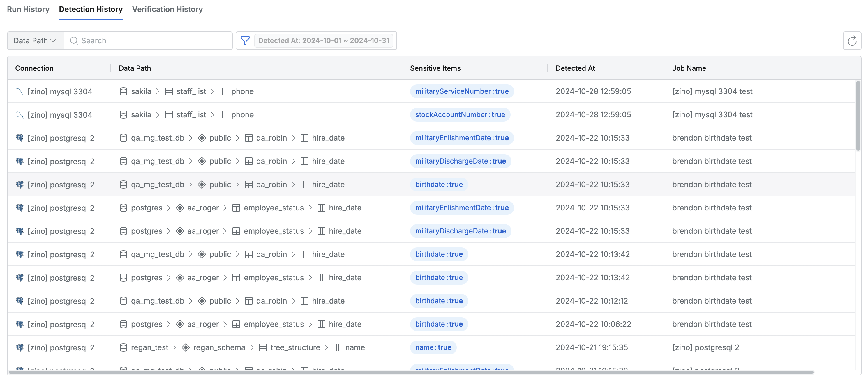Screen dimensions: 868x383
Task: Click the search magnifier icon
Action: pos(74,41)
